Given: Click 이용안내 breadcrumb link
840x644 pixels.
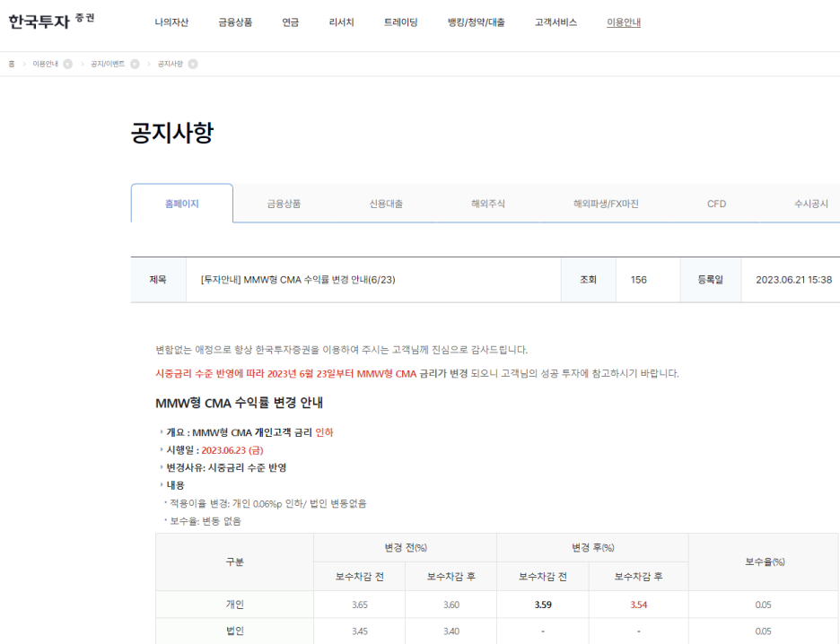Looking at the screenshot, I should [x=45, y=65].
